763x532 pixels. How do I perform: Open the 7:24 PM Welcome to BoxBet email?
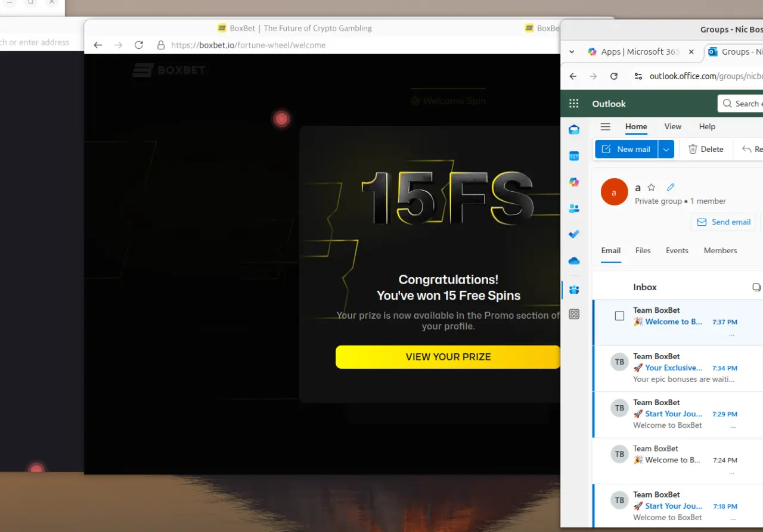pyautogui.click(x=678, y=461)
